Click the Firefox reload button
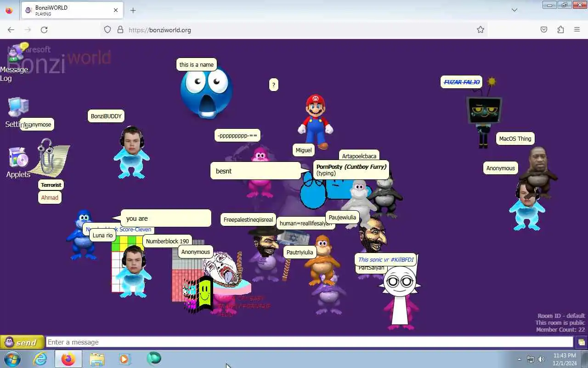Screen dimensions: 588x368 [44, 30]
